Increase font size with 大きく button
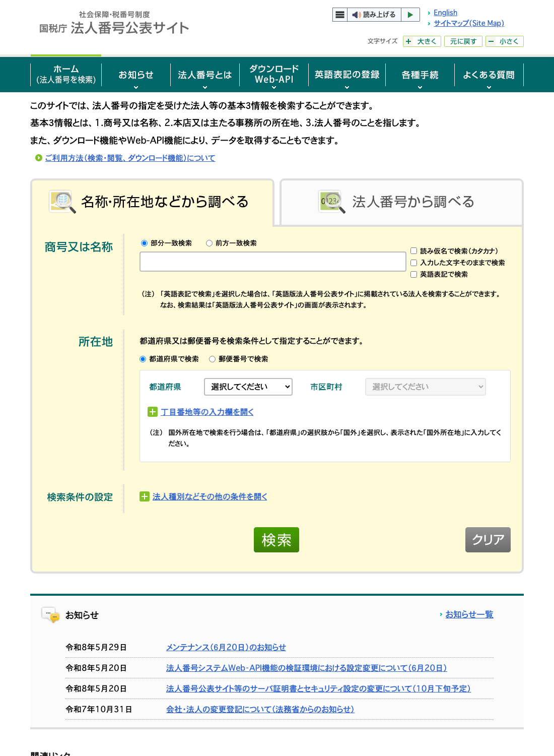This screenshot has width=554, height=756. coord(422,41)
